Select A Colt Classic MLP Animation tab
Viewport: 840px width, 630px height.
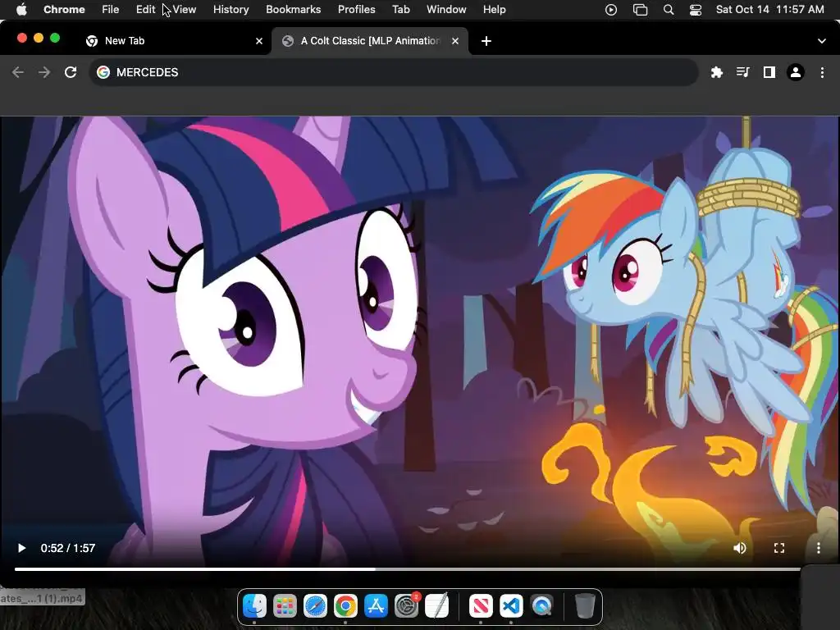coord(370,41)
